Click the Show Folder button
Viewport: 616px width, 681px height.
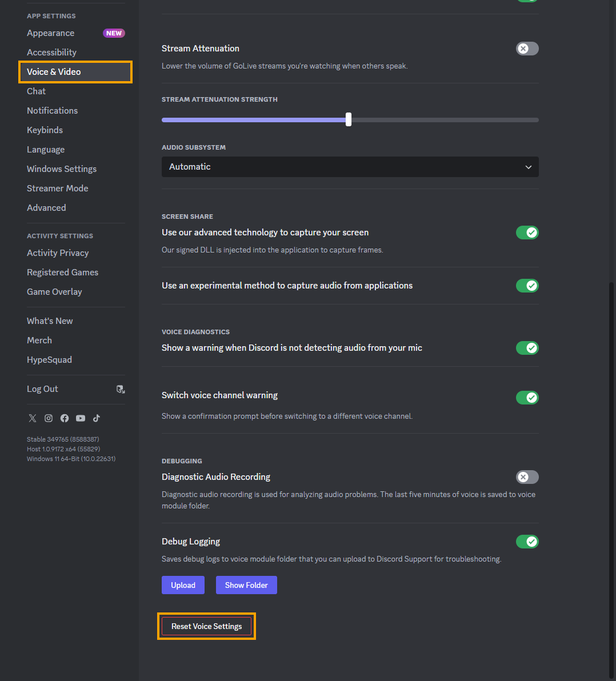coord(246,585)
